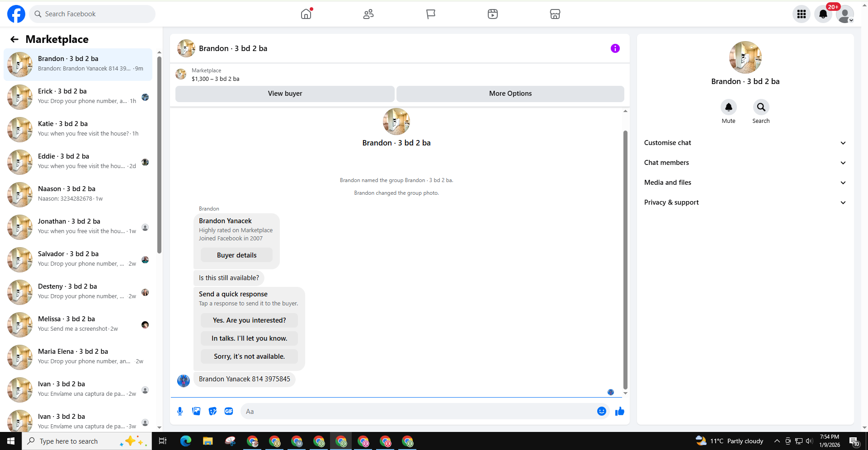Open the Erick · 3 bd 2 ba conversation
The width and height of the screenshot is (868, 450).
point(78,97)
